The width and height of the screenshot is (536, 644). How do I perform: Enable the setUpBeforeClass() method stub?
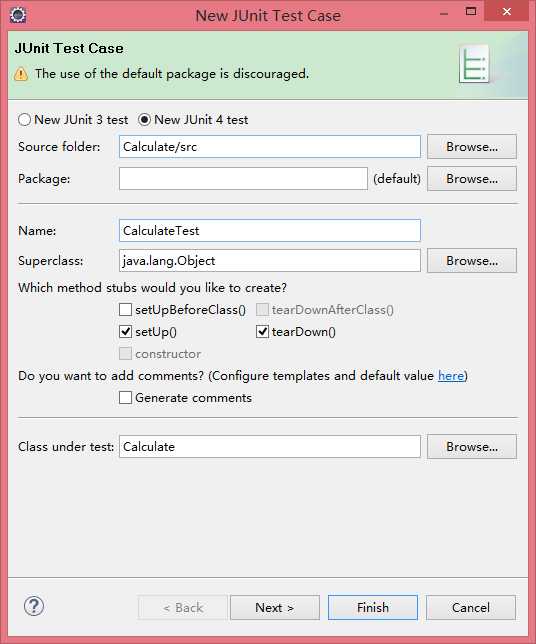click(x=125, y=309)
